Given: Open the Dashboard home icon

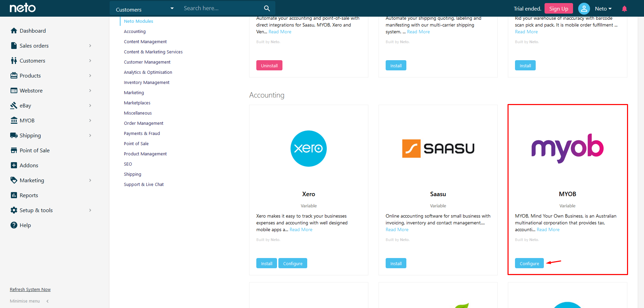Looking at the screenshot, I should point(14,31).
